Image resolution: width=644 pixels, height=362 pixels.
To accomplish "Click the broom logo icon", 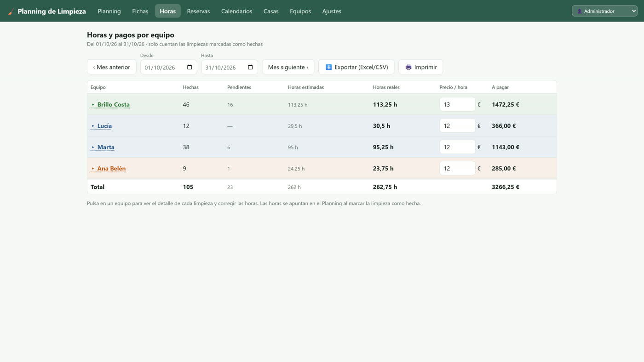I will pos(11,11).
